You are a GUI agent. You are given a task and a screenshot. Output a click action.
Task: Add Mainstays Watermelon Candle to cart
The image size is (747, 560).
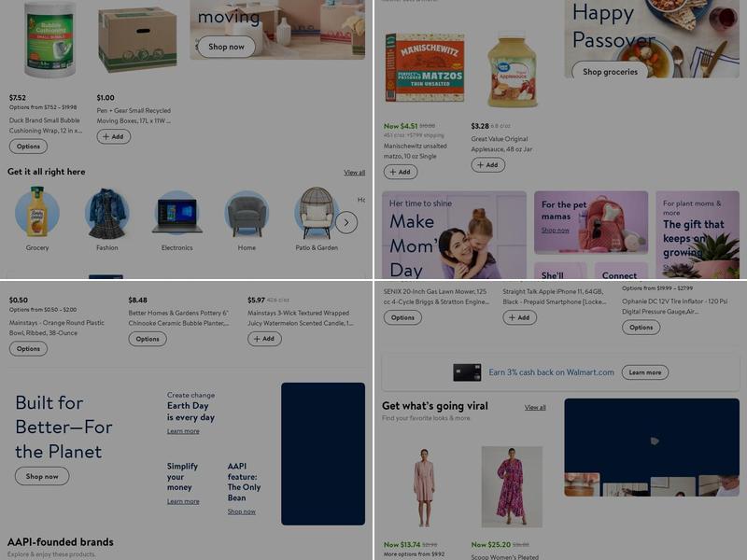pos(264,339)
